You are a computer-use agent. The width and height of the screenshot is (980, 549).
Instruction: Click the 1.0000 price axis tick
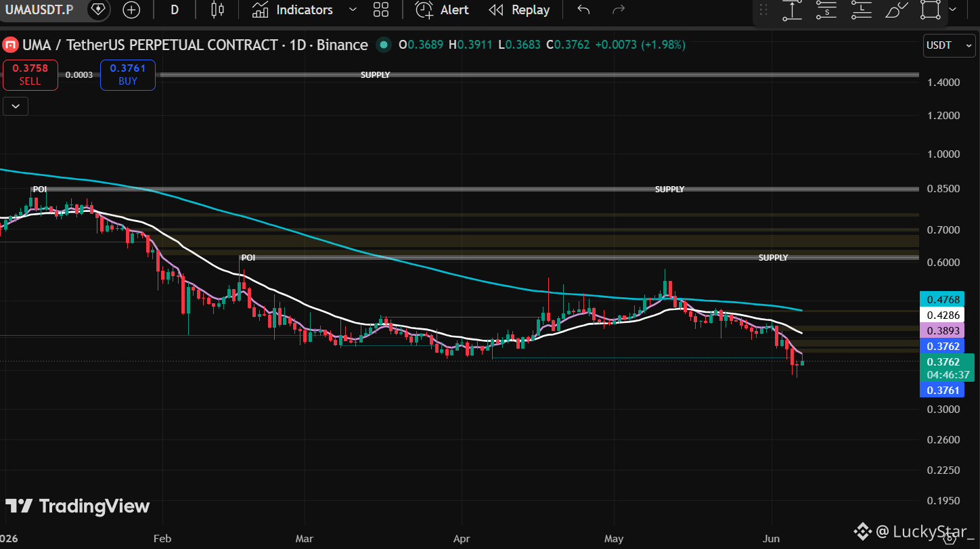tap(944, 154)
